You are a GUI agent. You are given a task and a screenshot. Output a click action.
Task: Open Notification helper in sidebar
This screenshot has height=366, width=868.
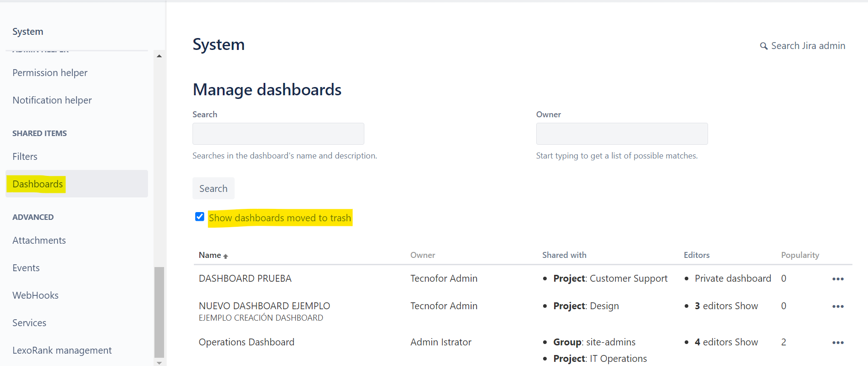52,100
